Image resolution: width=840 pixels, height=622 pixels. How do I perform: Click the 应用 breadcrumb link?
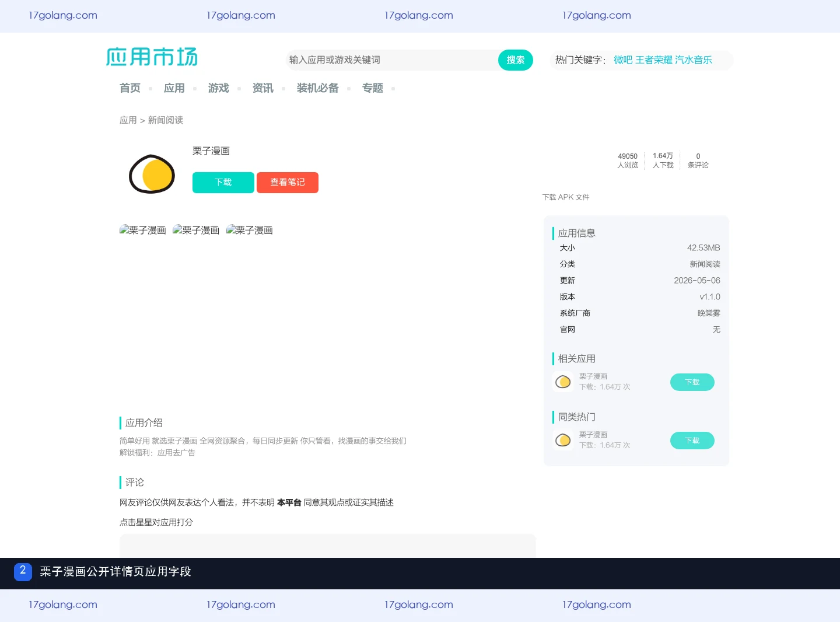coord(128,120)
